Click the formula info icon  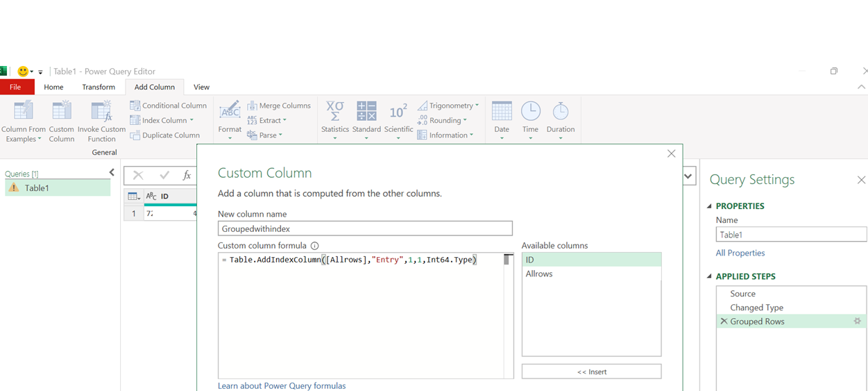[x=314, y=246]
